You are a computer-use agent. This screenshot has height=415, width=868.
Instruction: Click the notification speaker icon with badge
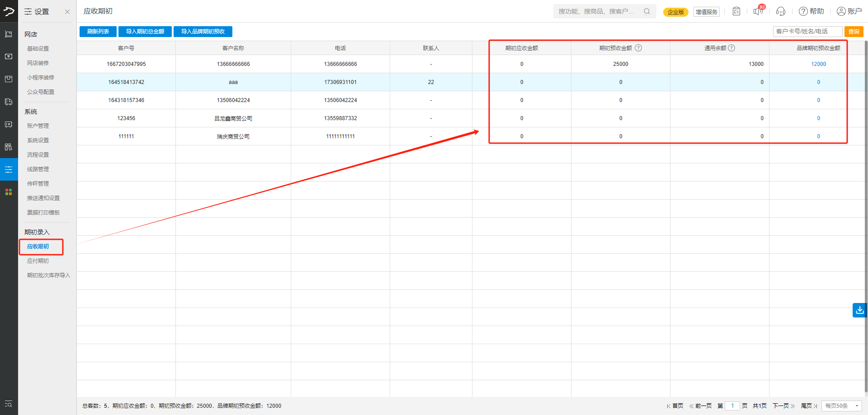click(x=758, y=11)
